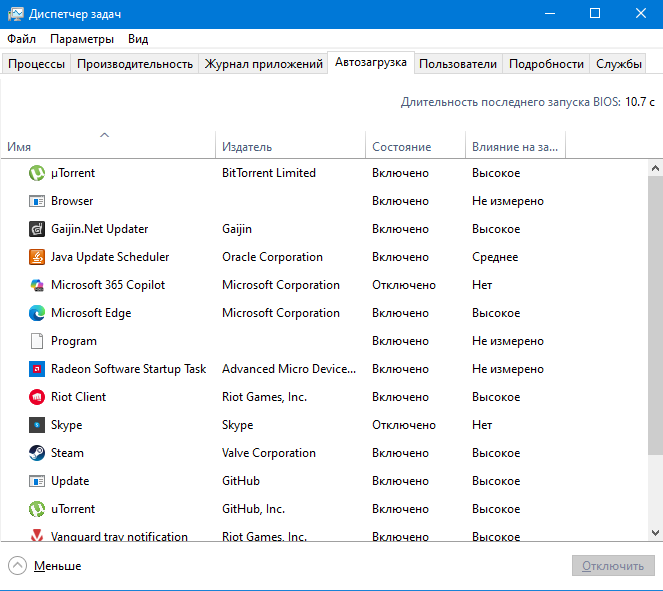Select the Microsoft Edge name text
This screenshot has width=663, height=591.
[91, 313]
